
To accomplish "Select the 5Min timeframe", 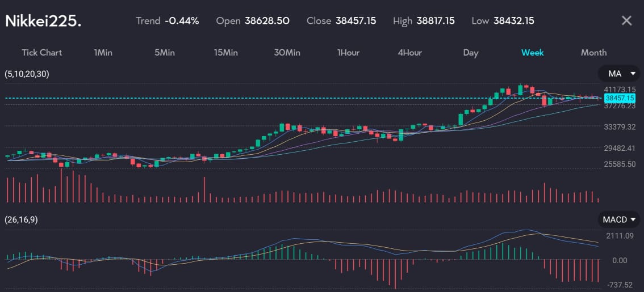I will pos(165,53).
